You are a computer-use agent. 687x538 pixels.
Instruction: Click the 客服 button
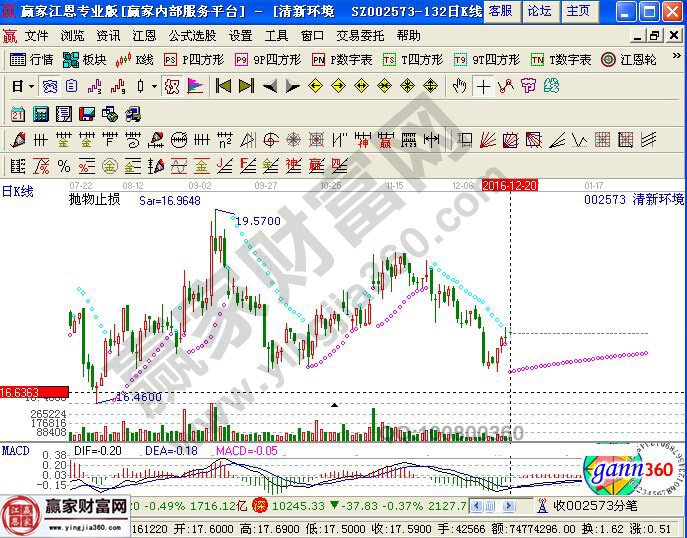click(500, 11)
